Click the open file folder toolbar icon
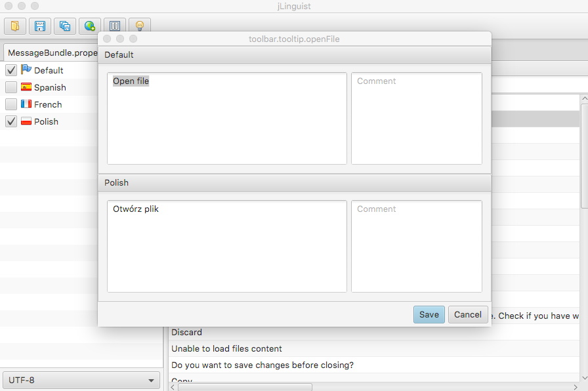 (x=15, y=26)
